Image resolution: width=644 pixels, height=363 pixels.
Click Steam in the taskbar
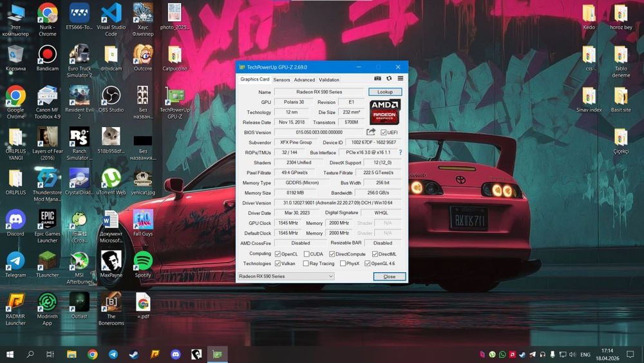pos(133,355)
